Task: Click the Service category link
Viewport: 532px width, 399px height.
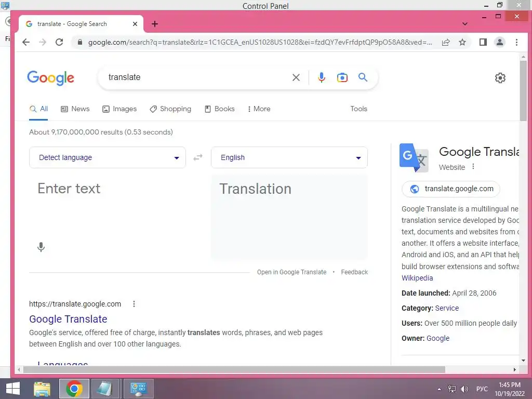Action: tap(447, 308)
